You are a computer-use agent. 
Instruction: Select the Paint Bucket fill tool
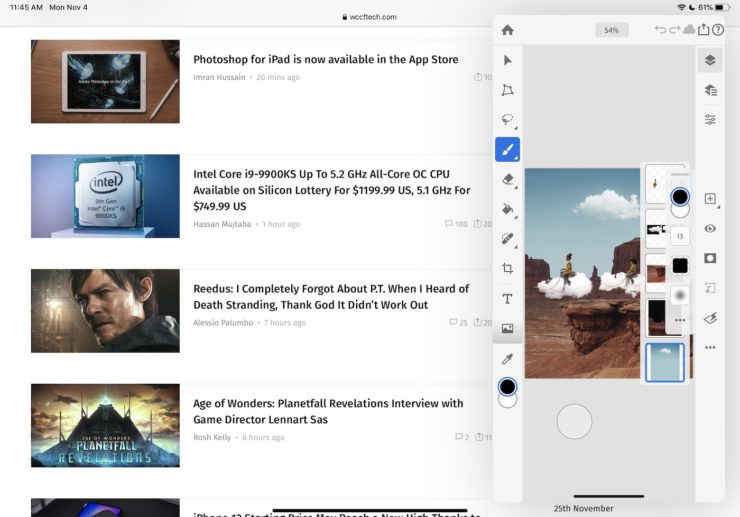(507, 209)
